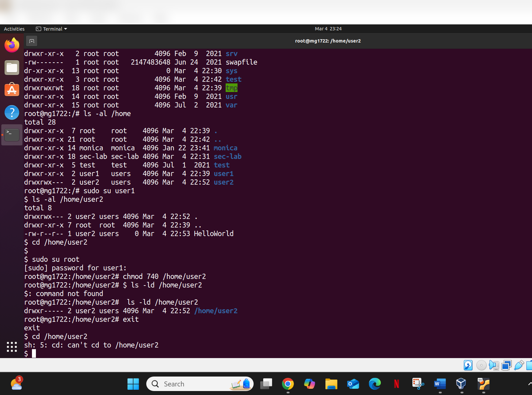Show Applications grid in the dock

12,347
